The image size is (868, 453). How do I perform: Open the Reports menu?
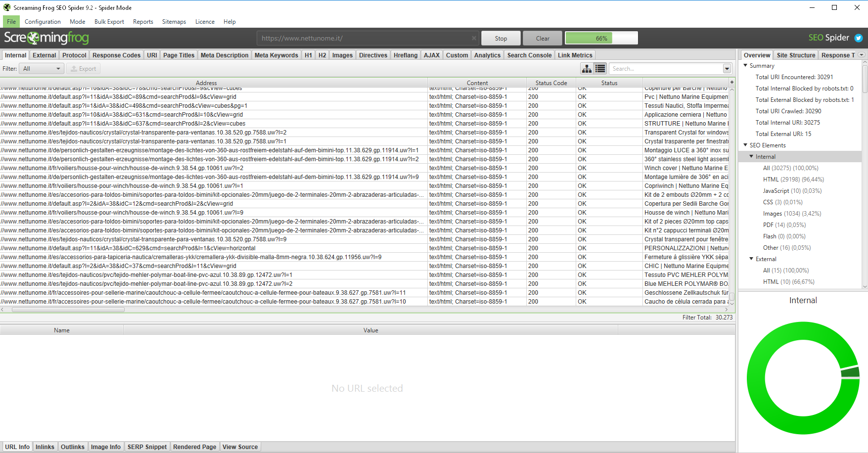pyautogui.click(x=143, y=22)
